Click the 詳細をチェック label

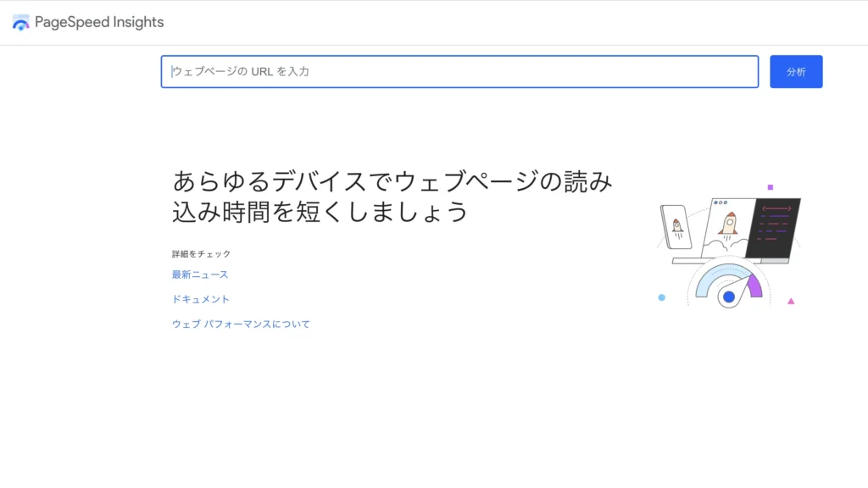click(x=201, y=254)
